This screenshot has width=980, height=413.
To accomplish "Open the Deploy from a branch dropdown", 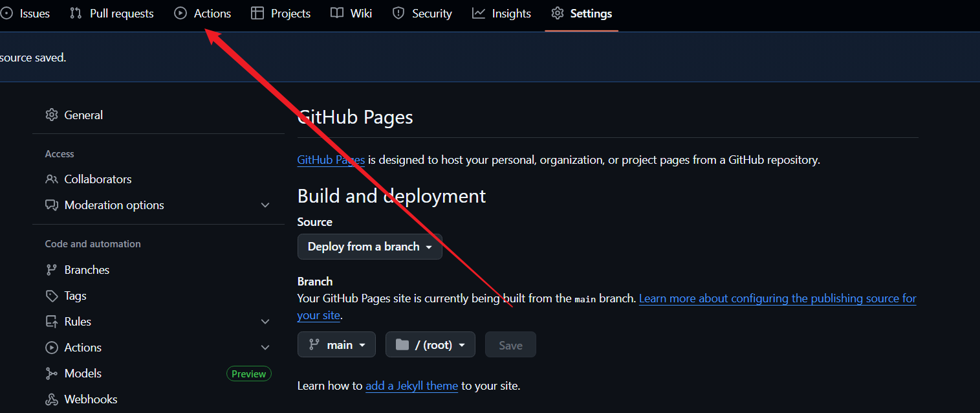I will point(369,247).
